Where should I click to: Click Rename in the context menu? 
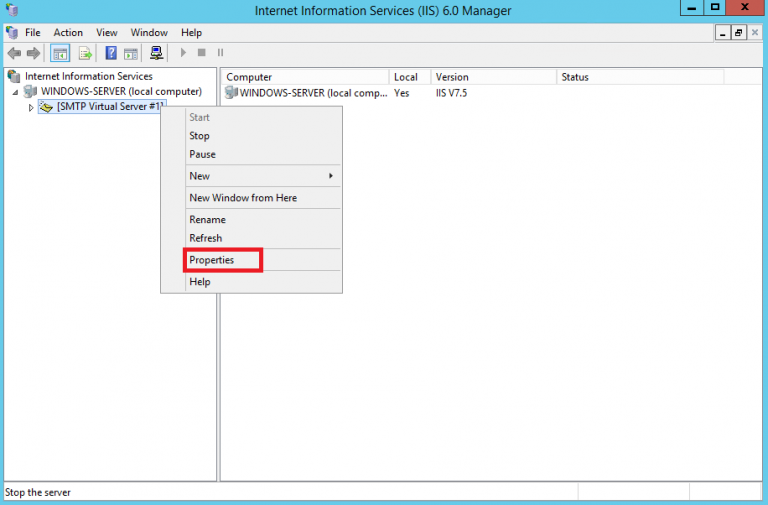(208, 220)
